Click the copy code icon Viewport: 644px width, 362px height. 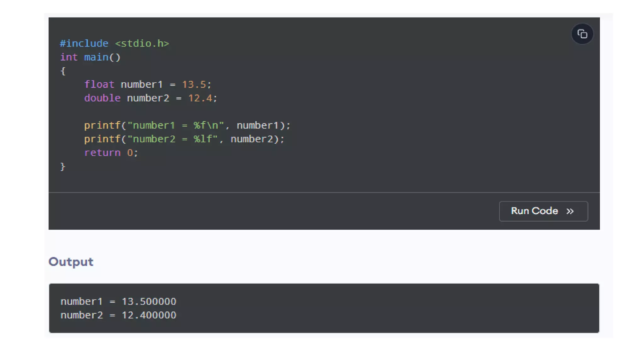(x=582, y=34)
